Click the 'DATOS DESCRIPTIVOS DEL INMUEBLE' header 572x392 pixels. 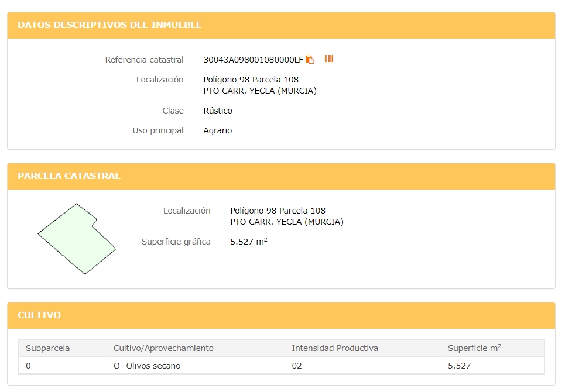tap(109, 25)
